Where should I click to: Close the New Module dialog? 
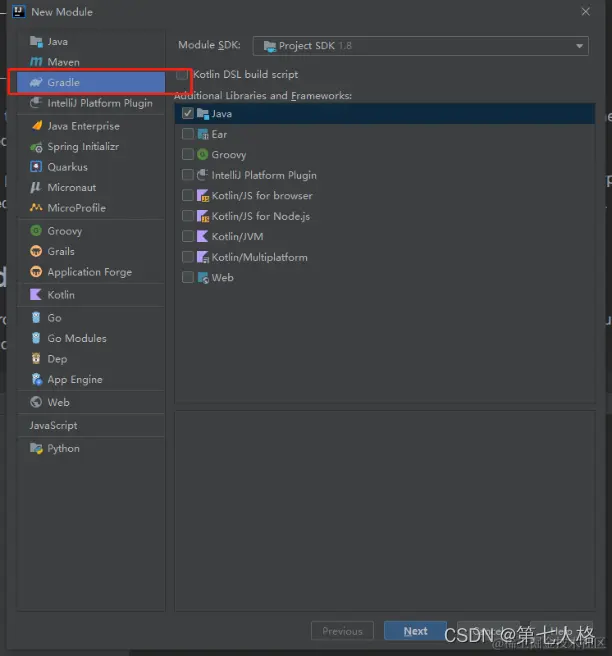click(585, 12)
